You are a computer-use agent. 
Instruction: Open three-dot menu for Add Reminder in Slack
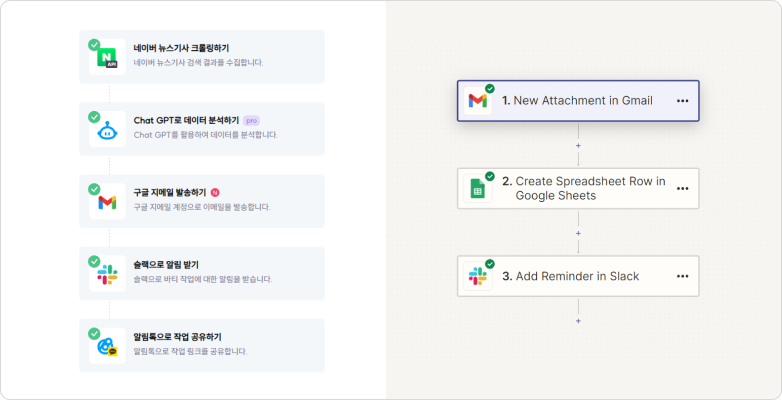[x=682, y=276]
